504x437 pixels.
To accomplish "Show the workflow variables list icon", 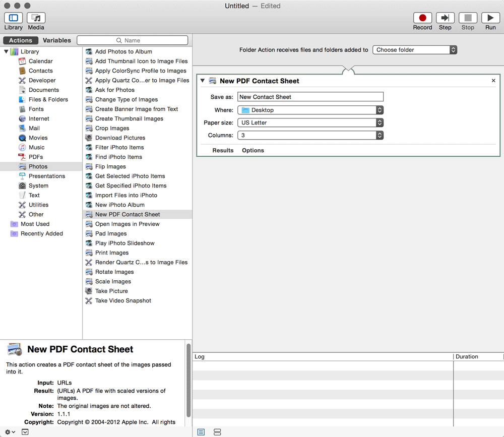I will coord(217,432).
